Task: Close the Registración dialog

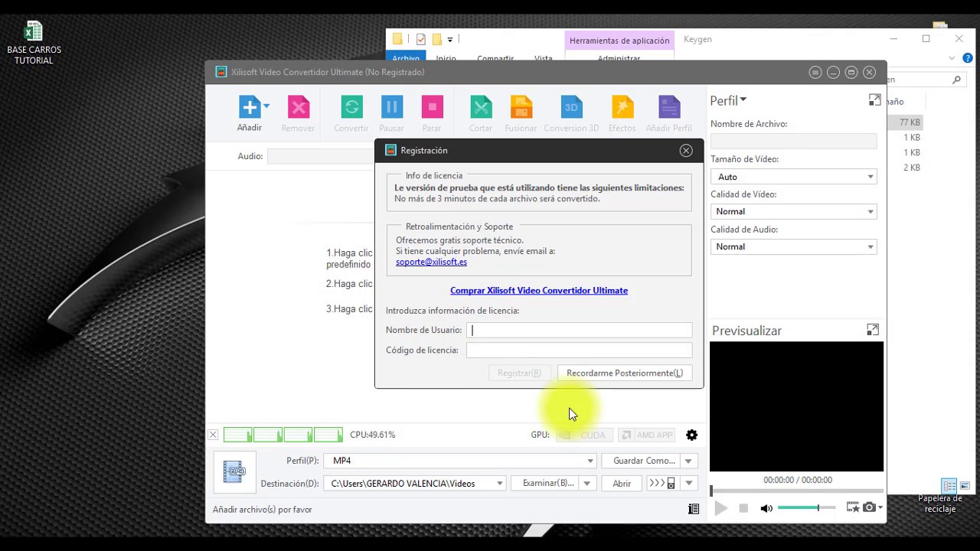Action: [686, 151]
